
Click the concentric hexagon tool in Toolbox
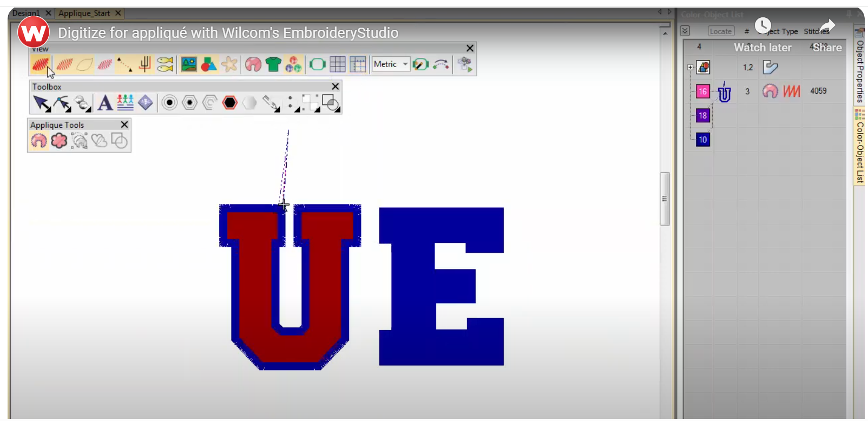[x=189, y=103]
